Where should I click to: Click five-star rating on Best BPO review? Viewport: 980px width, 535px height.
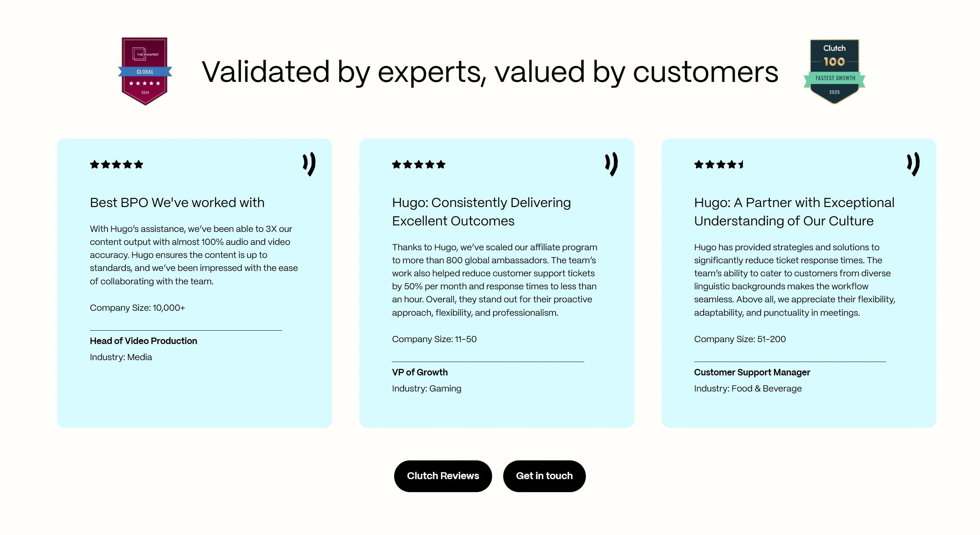[116, 165]
